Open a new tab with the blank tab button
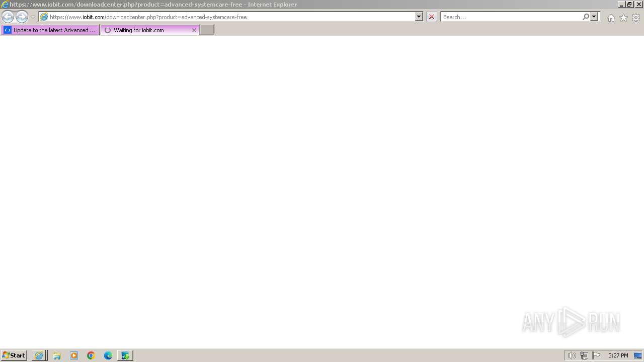The height and width of the screenshot is (362, 644). [x=207, y=30]
